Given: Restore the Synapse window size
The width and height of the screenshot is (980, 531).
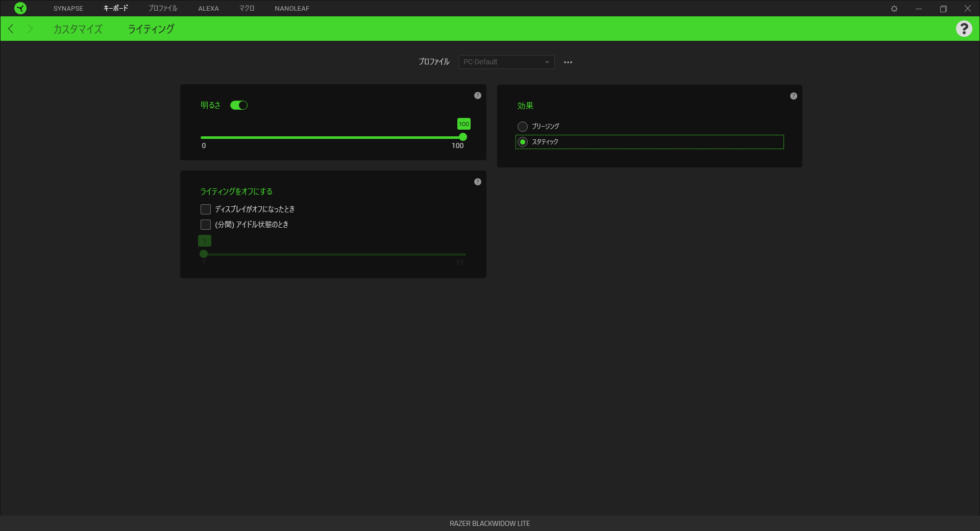Looking at the screenshot, I should point(943,9).
